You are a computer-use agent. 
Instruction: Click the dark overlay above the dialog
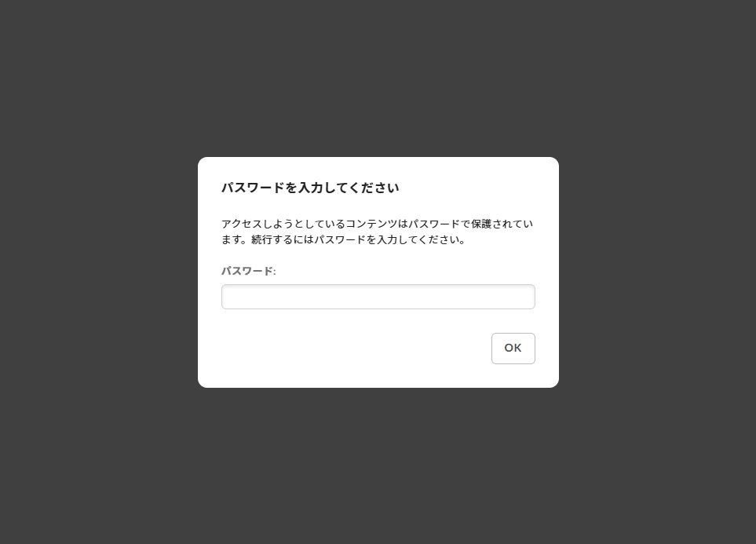click(378, 77)
